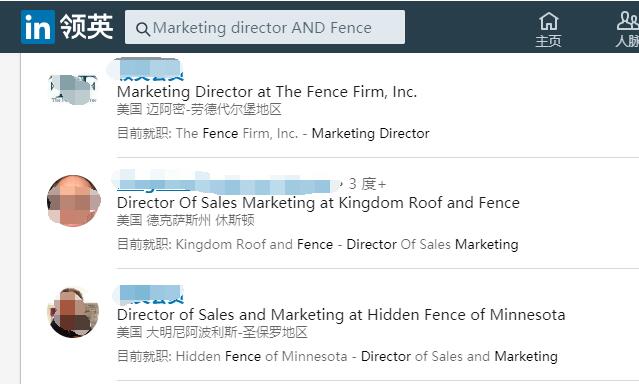639x384 pixels.
Task: Select headline Marketing Director at The Fence Firm
Action: [267, 92]
